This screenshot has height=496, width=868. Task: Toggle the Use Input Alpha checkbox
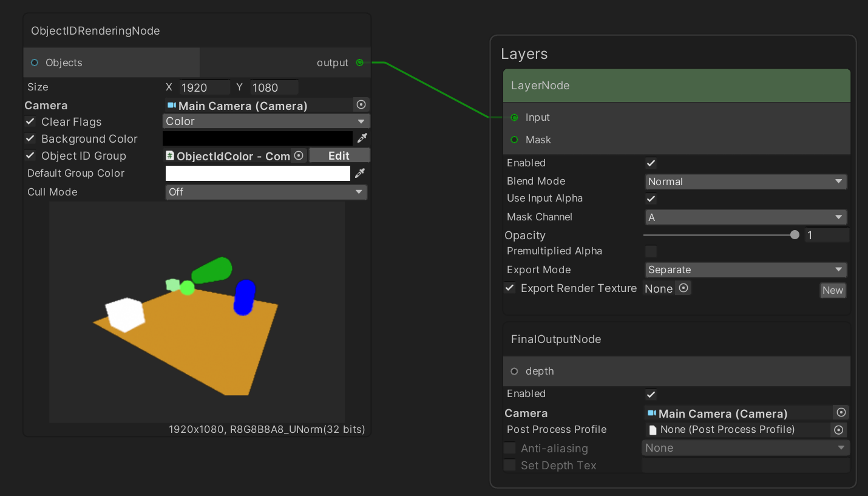tap(651, 199)
